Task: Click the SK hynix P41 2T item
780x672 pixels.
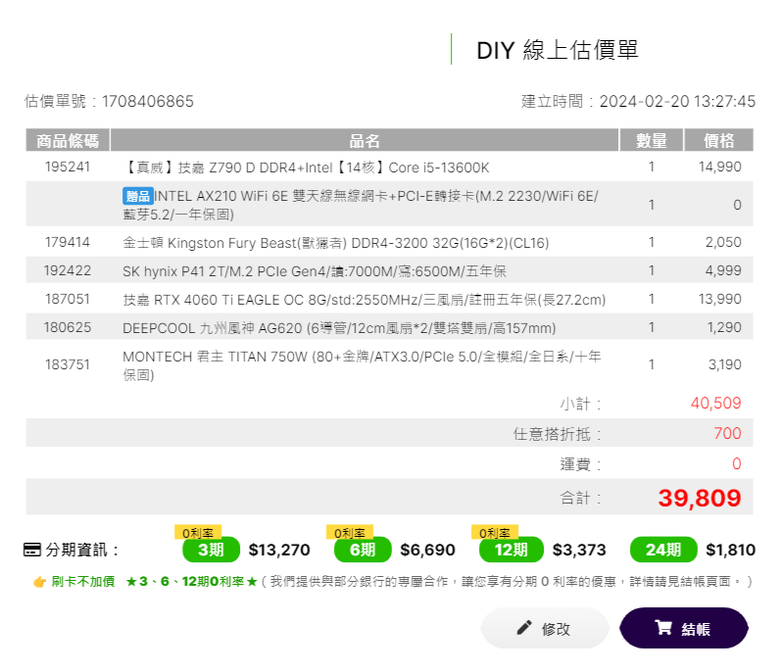Action: 314,271
